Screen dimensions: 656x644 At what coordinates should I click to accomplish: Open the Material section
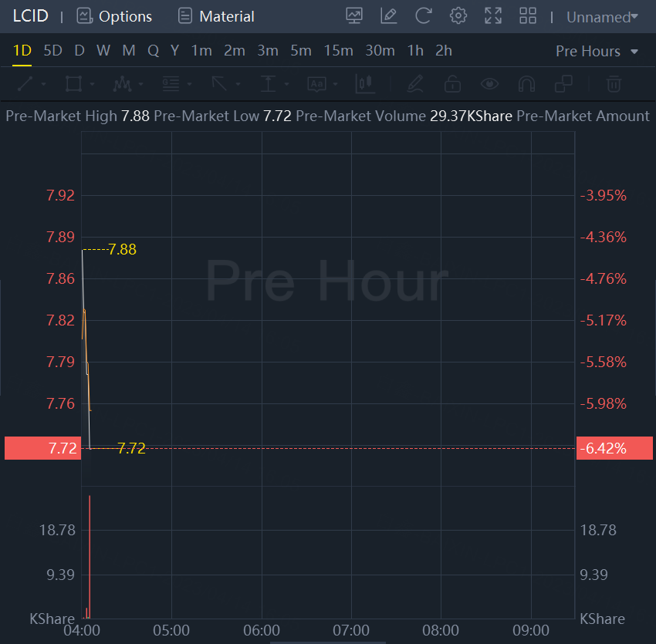coord(216,16)
